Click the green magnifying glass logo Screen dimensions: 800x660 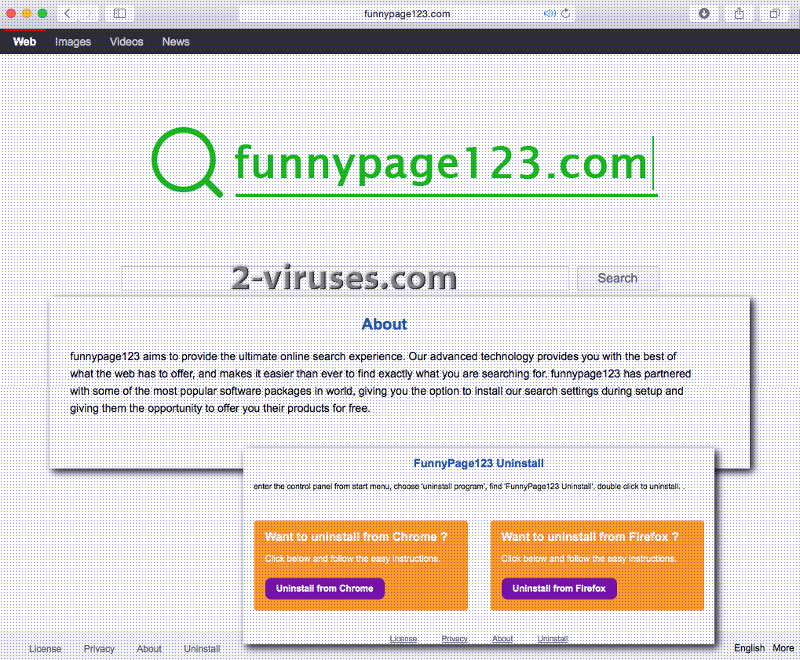coord(187,162)
